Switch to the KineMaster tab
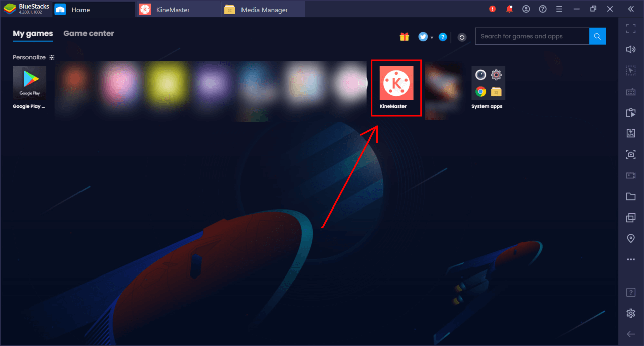Viewport: 644px width, 346px height. click(178, 9)
